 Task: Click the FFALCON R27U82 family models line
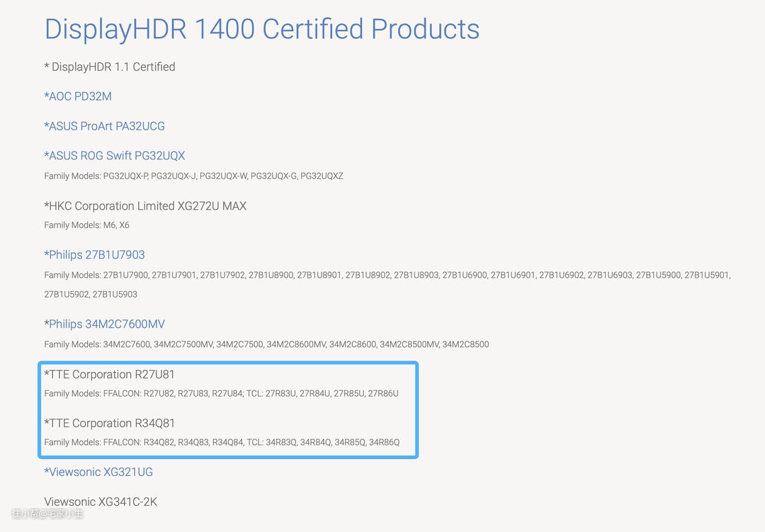click(x=221, y=393)
